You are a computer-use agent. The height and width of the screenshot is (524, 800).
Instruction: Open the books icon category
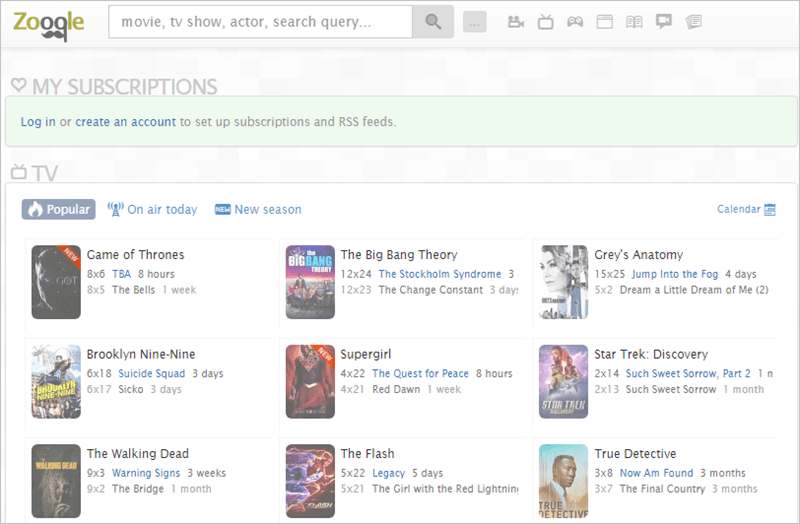634,21
